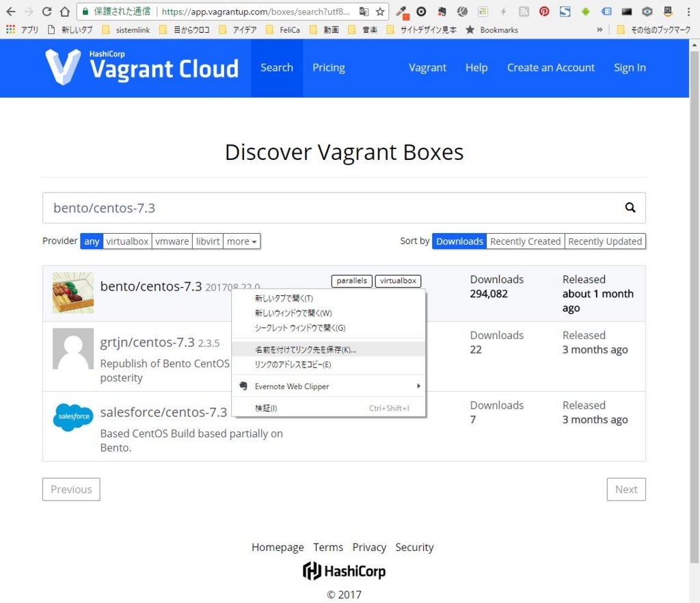The width and height of the screenshot is (700, 603).
Task: Open the Search nav tab
Action: (x=277, y=68)
